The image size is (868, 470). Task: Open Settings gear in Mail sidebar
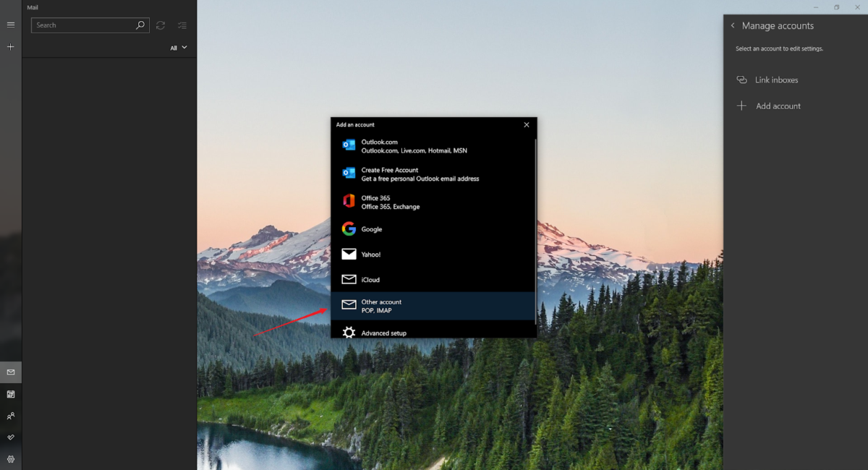[11, 459]
